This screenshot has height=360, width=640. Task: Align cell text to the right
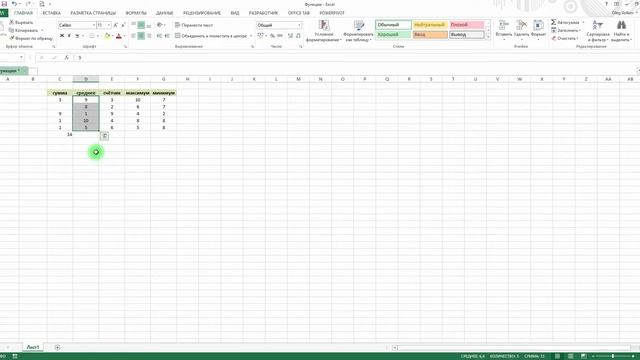(x=149, y=36)
